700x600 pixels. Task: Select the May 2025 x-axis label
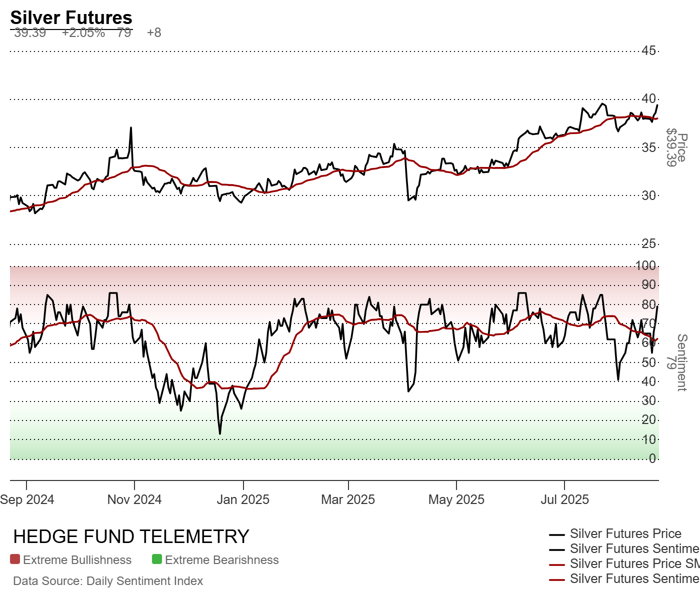456,499
